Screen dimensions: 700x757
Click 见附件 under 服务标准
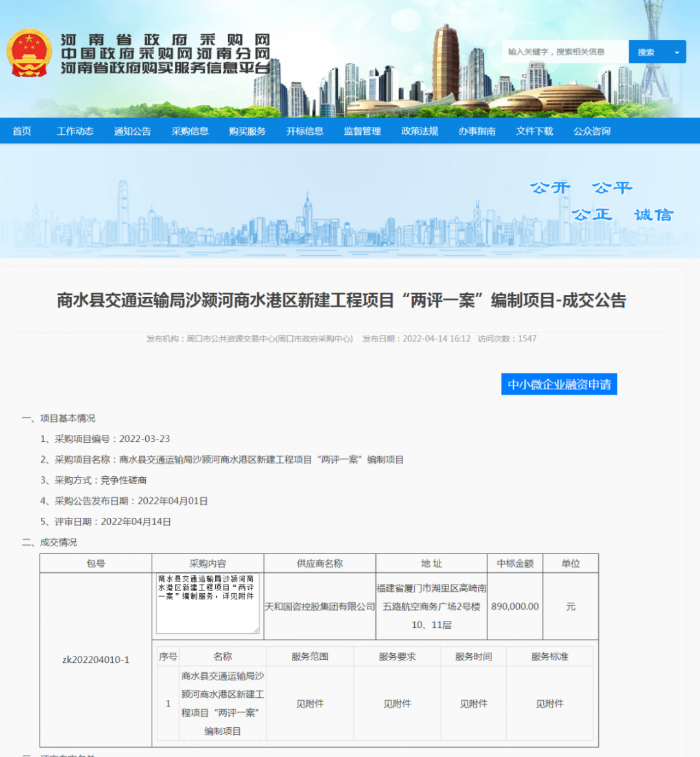(x=550, y=704)
